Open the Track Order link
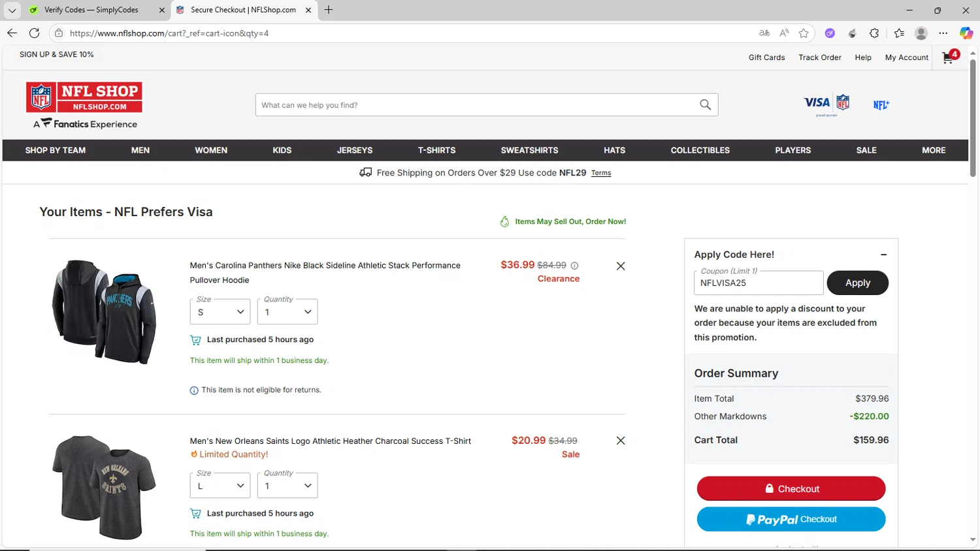The image size is (980, 551). [x=820, y=57]
